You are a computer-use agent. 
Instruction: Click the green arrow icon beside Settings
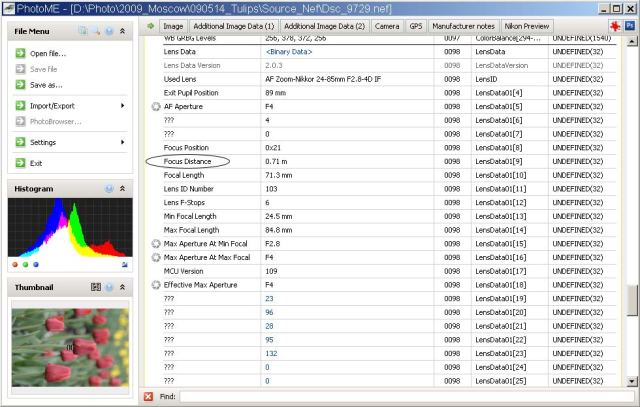click(20, 142)
